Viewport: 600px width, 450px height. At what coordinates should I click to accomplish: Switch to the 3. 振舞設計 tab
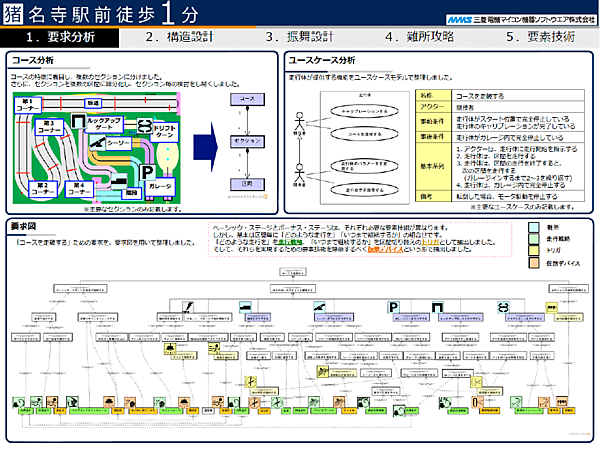click(300, 37)
